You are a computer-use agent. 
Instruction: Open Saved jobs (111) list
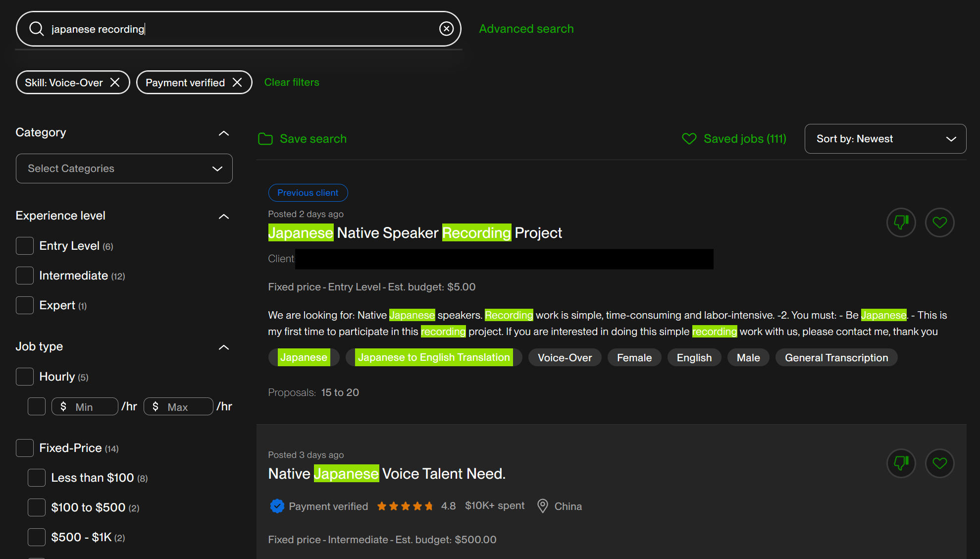(734, 139)
